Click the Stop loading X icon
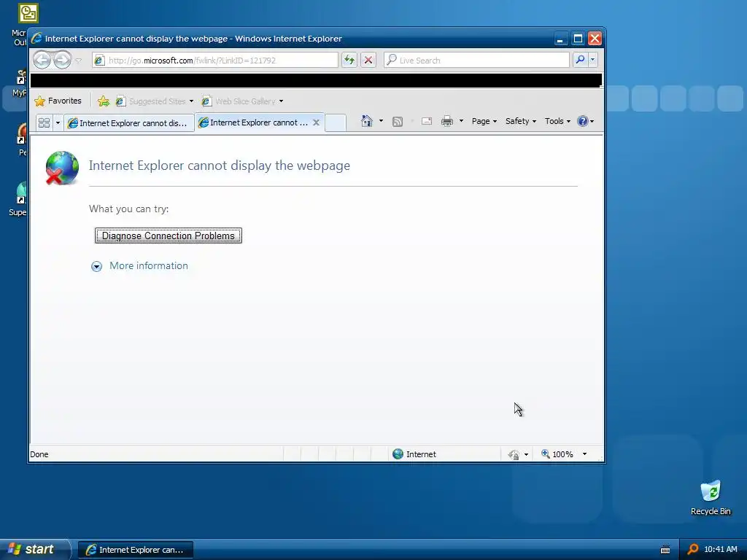The image size is (747, 560). click(368, 60)
